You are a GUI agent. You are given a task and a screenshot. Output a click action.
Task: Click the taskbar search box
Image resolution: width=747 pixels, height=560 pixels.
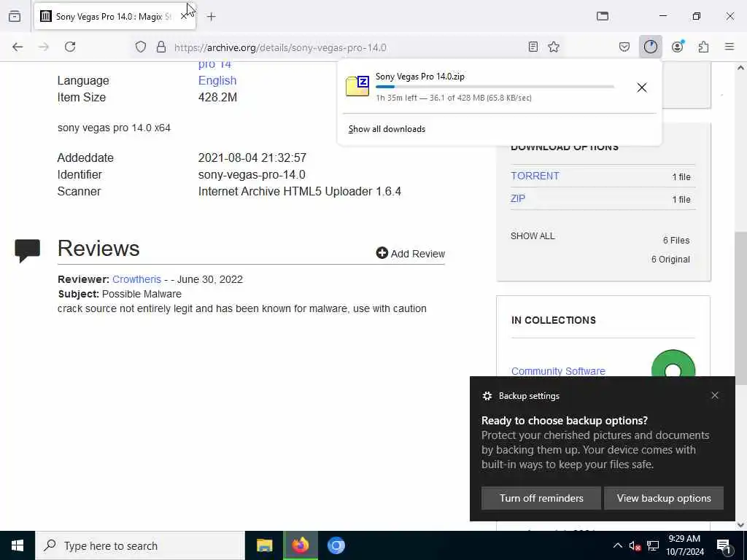140,545
